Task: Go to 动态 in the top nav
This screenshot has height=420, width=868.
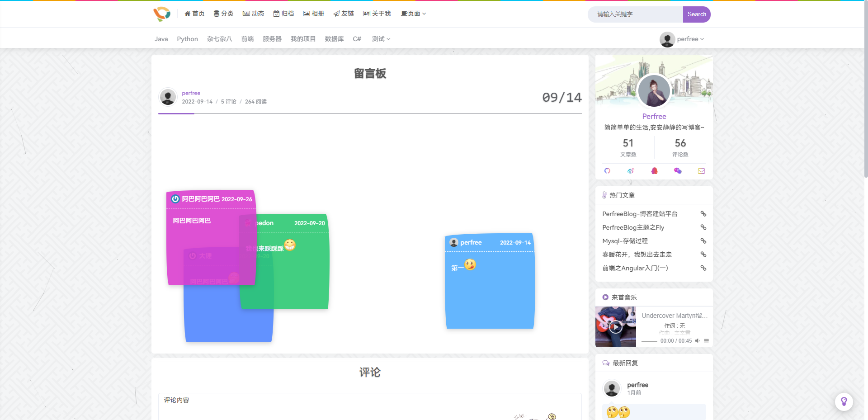Action: coord(254,14)
